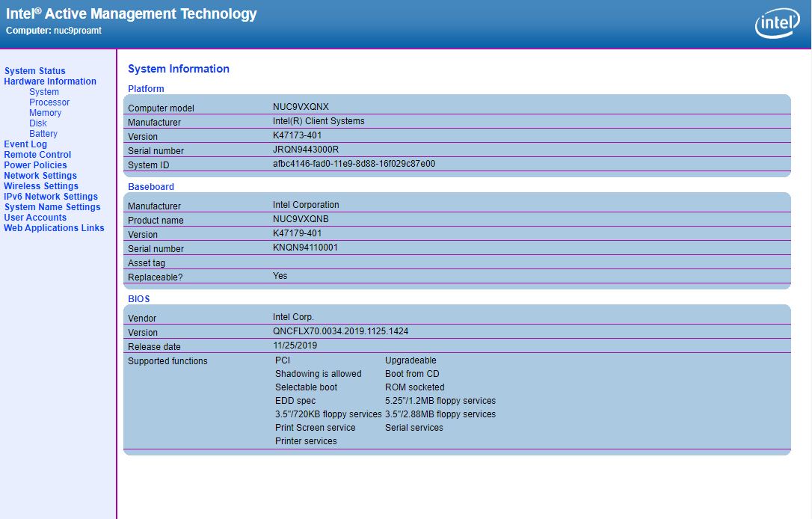This screenshot has height=519, width=812.
Task: Select platform serial number JRQN9443000R
Action: [306, 149]
